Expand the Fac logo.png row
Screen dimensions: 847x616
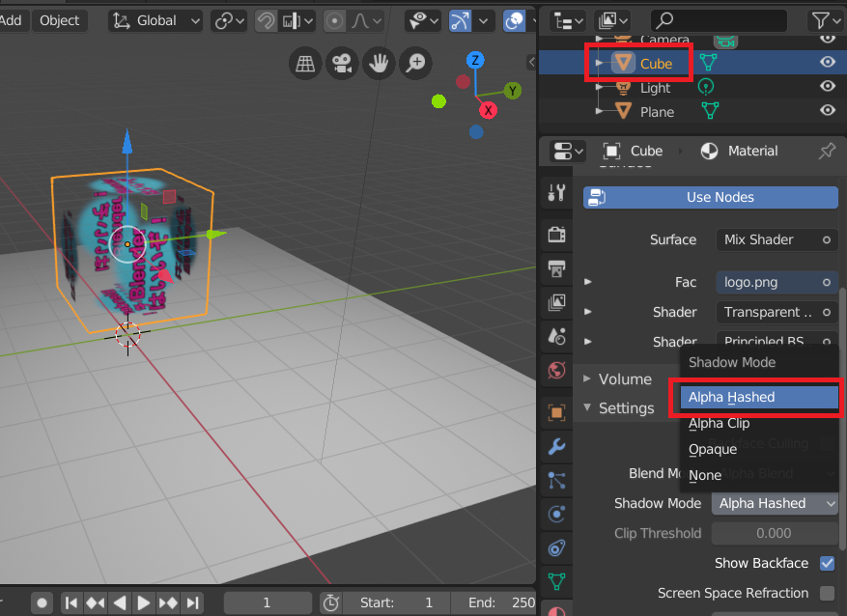coord(588,282)
